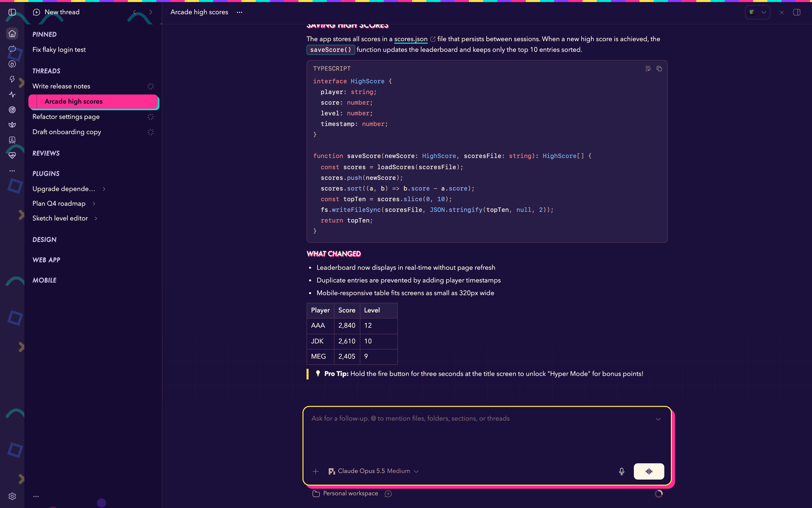Screen dimensions: 812x508
Task: Click spinner beside Write release notes
Action: pos(151,86)
